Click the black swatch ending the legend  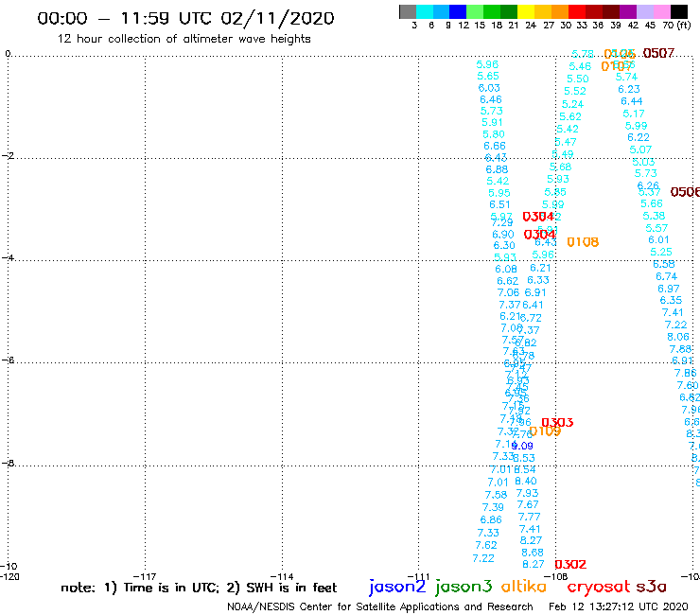click(678, 11)
